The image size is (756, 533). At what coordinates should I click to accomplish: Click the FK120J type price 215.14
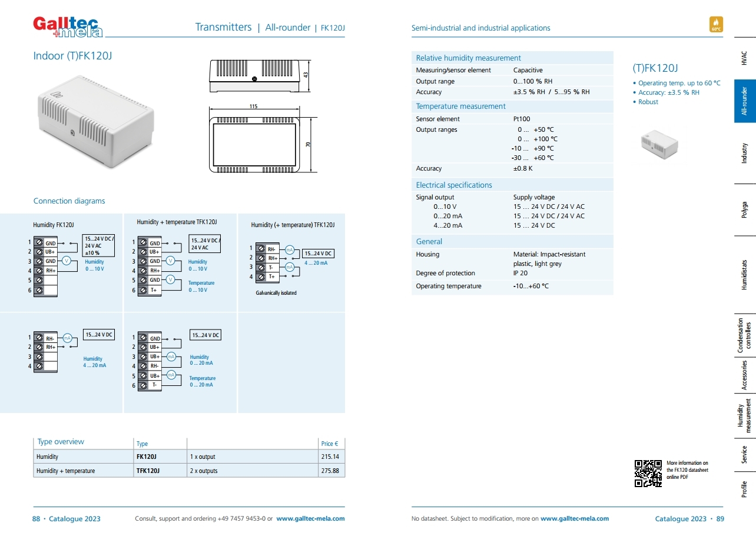point(330,457)
